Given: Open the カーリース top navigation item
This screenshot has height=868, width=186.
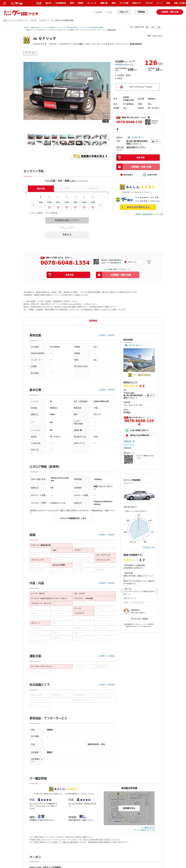Looking at the screenshot, I should [x=92, y=3].
